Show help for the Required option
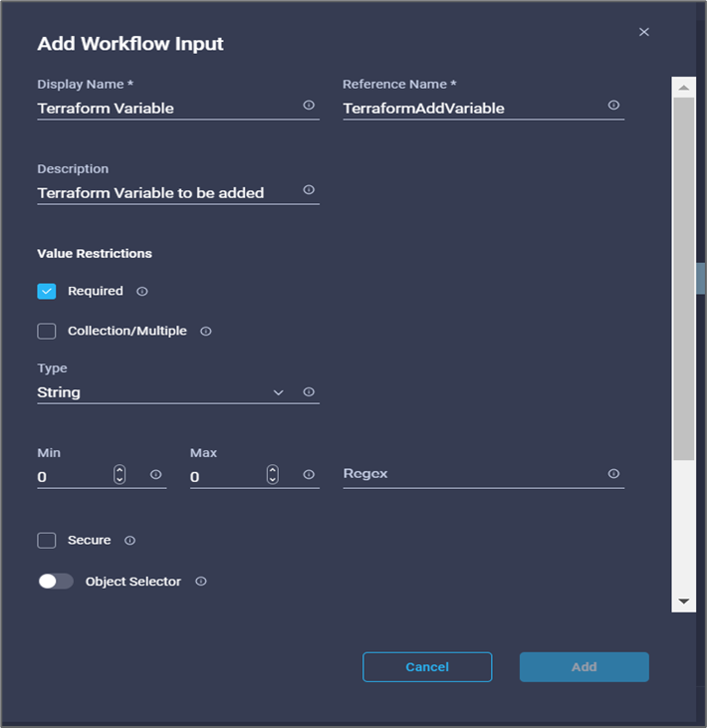The height and width of the screenshot is (728, 707). point(142,292)
